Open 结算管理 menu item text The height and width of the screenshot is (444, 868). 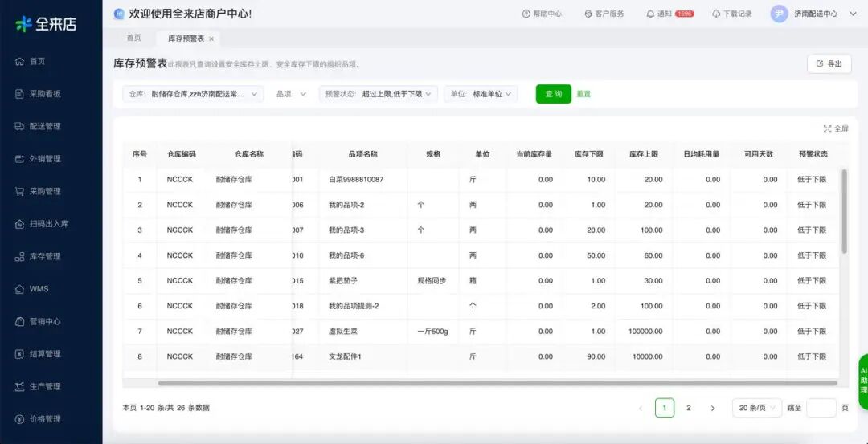tap(45, 354)
